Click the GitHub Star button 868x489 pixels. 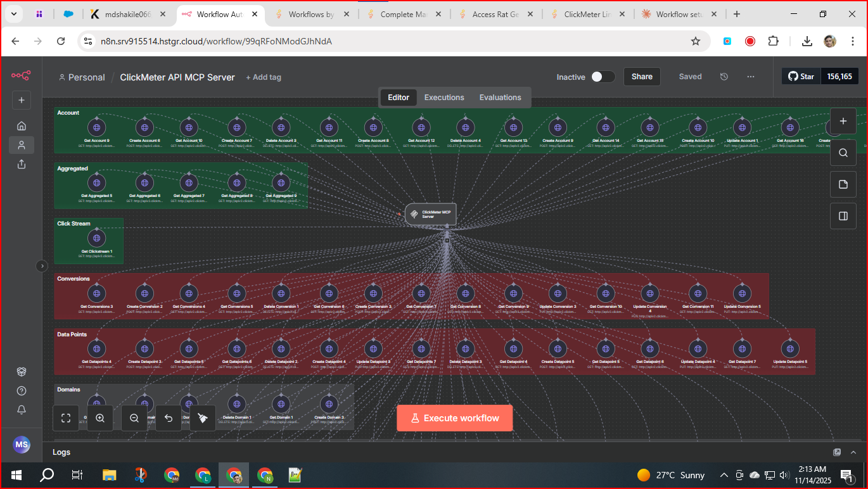[801, 77]
